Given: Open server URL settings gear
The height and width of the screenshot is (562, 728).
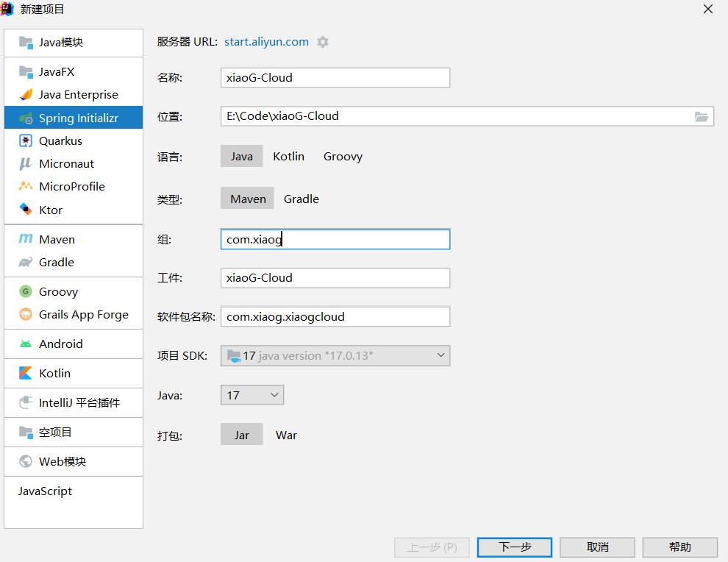Looking at the screenshot, I should click(x=323, y=42).
